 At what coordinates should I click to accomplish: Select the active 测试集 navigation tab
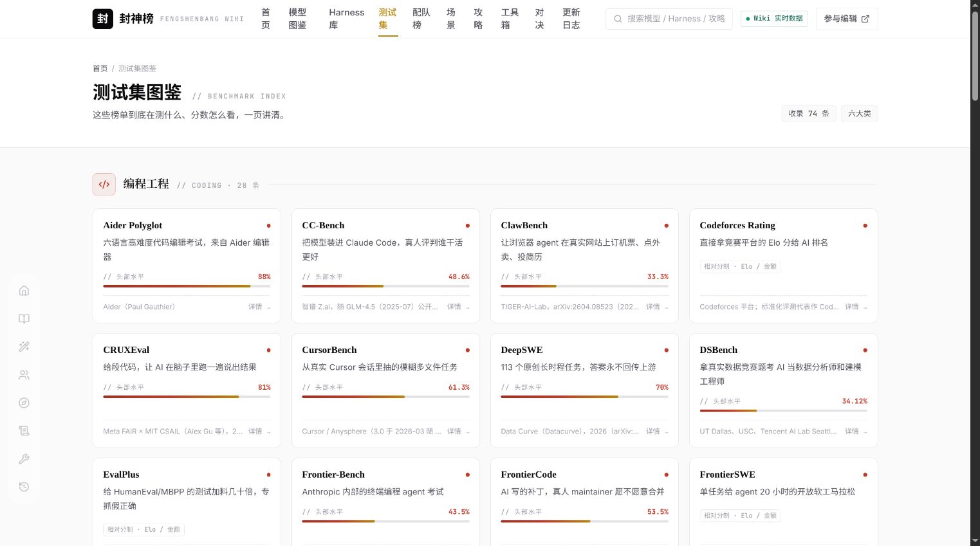click(388, 19)
